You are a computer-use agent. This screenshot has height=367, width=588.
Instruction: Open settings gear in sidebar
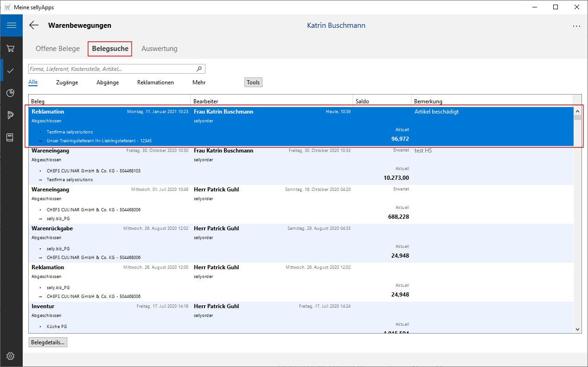(x=11, y=356)
